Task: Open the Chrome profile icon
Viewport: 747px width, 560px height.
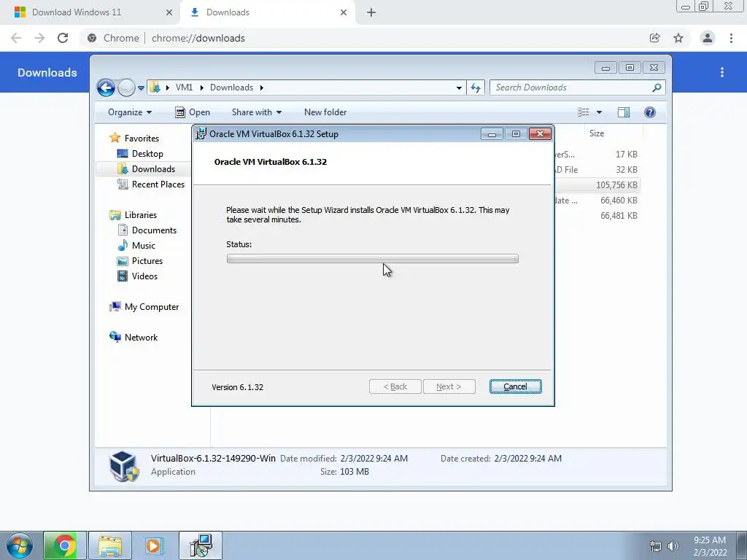Action: coord(708,38)
